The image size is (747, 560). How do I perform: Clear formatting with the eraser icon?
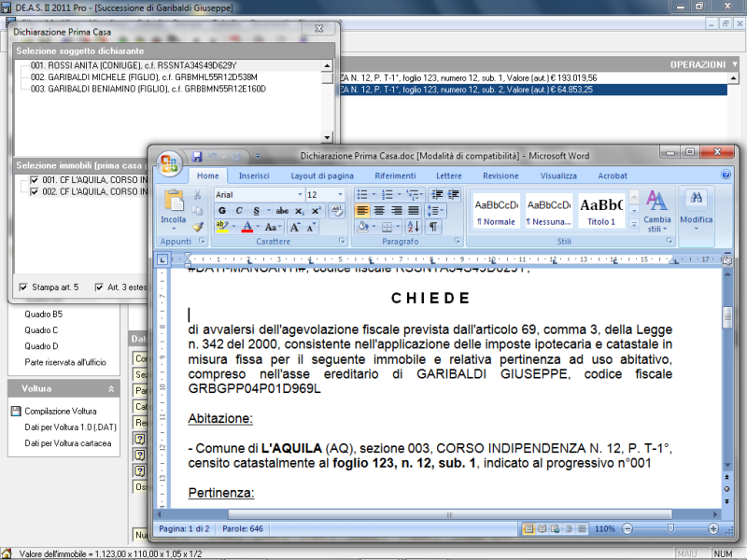point(337,211)
